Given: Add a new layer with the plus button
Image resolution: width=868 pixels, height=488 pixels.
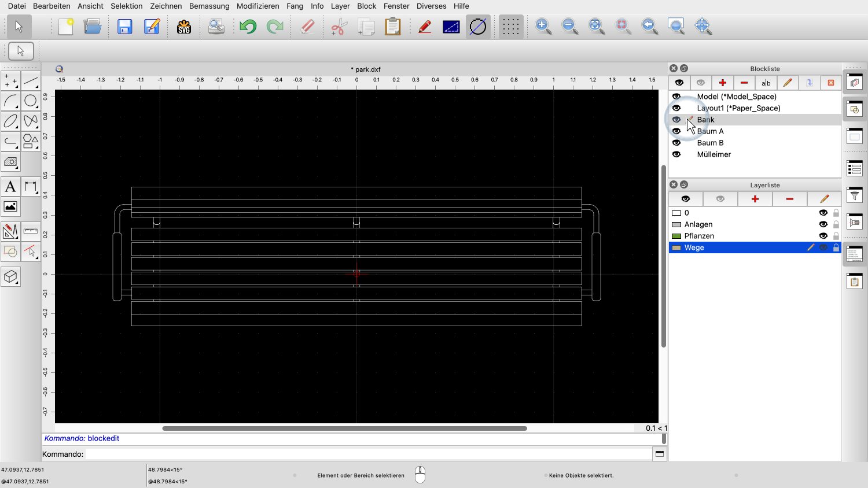Looking at the screenshot, I should pyautogui.click(x=755, y=198).
